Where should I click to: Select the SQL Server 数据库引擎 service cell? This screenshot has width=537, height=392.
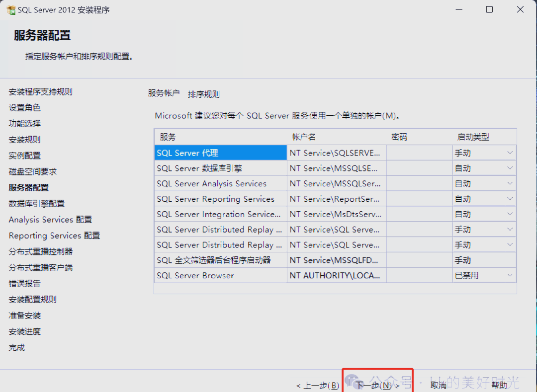coord(220,168)
